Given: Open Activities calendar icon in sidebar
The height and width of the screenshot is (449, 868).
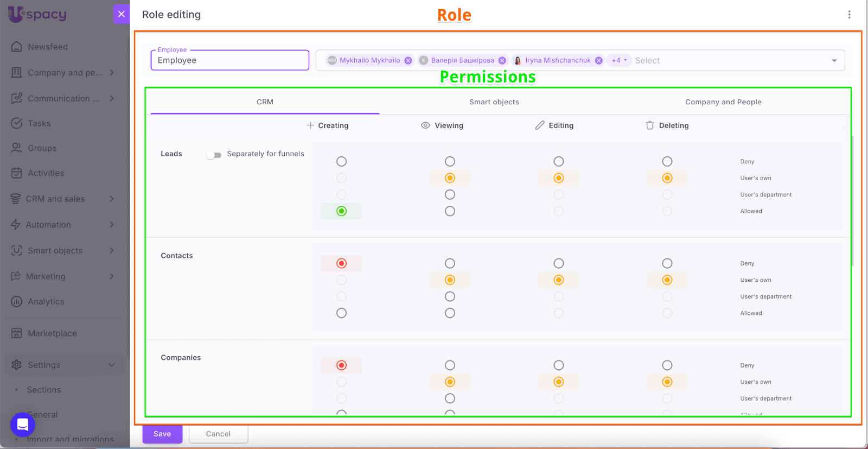Looking at the screenshot, I should pyautogui.click(x=17, y=173).
